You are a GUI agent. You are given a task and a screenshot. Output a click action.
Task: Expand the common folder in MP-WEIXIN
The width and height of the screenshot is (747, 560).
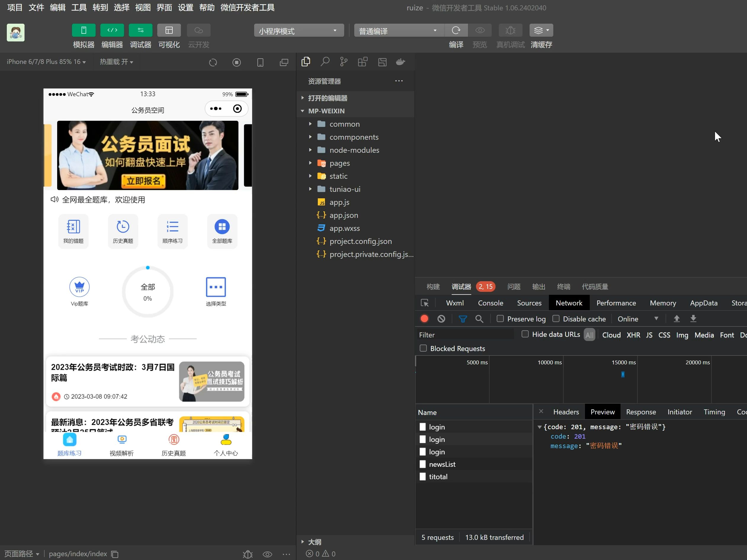[310, 123]
